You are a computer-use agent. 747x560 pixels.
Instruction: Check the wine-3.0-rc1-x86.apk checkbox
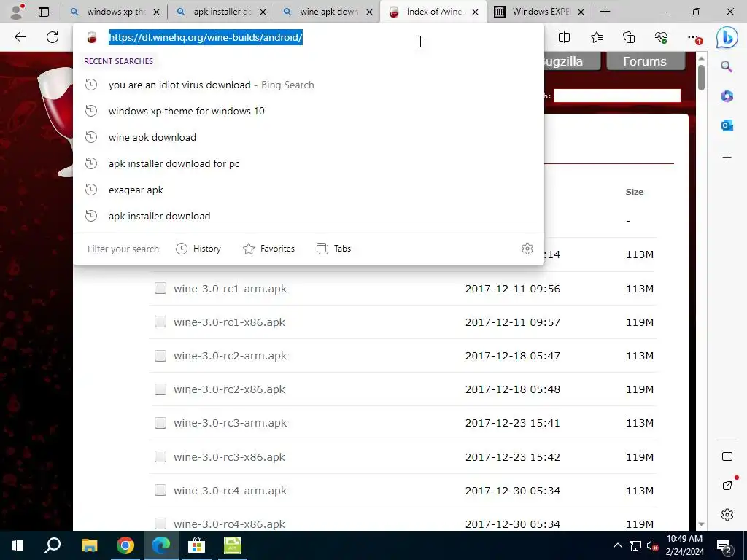160,322
